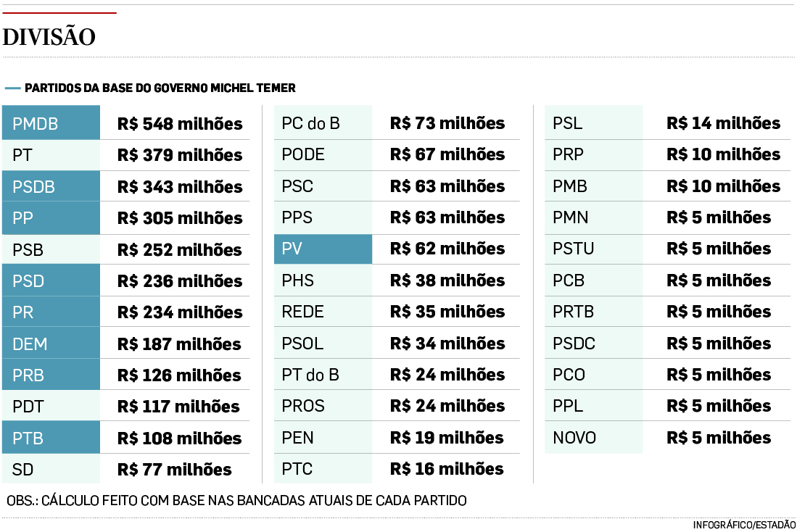
Task: Click the R$ 14 milhões amount
Action: [x=723, y=124]
